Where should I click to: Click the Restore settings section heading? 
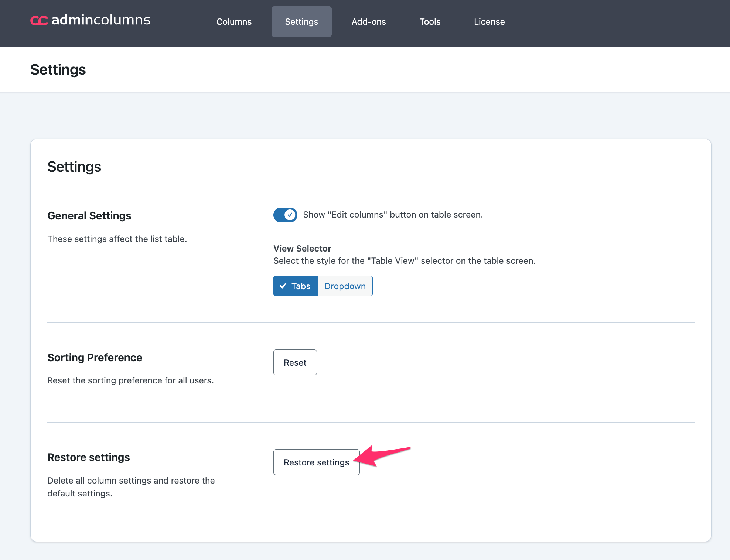89,457
